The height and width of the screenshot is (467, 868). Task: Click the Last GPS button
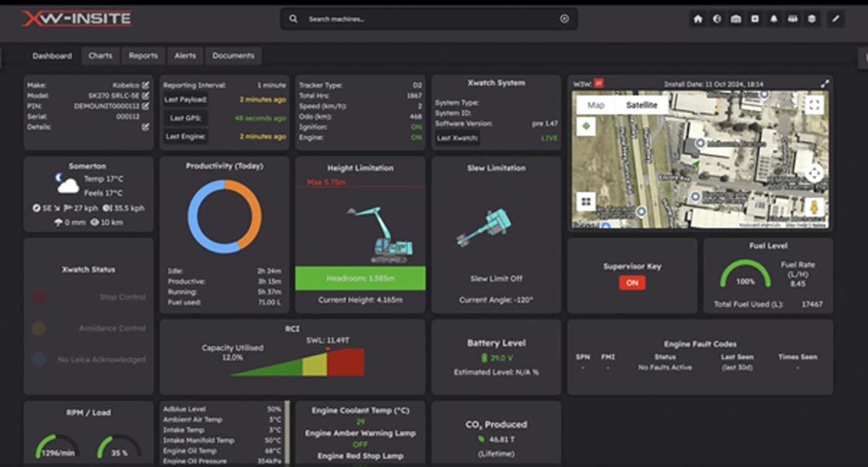(x=186, y=118)
